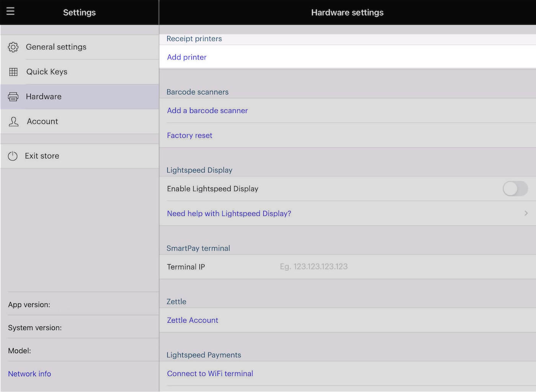Click the System version label
Image resolution: width=536 pixels, height=392 pixels.
coord(35,328)
